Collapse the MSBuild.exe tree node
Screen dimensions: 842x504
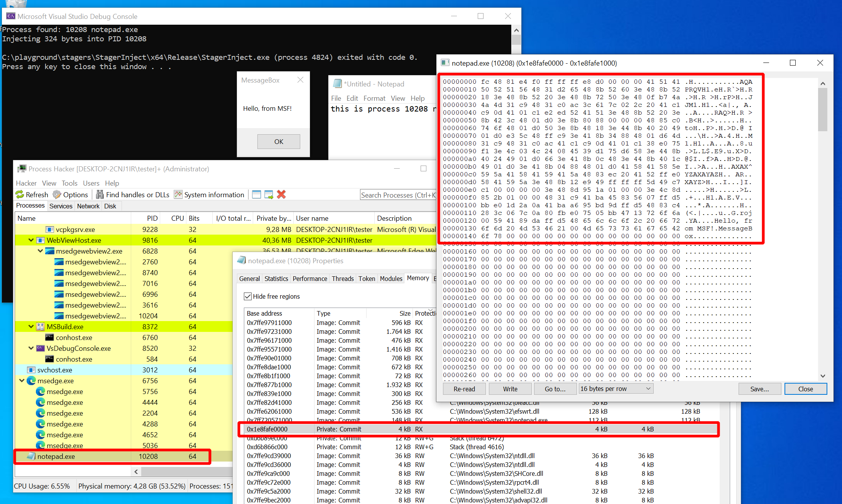31,326
